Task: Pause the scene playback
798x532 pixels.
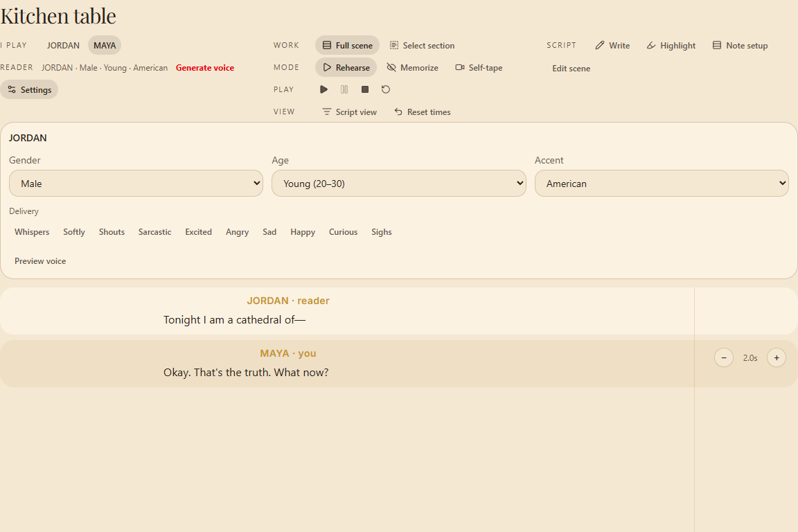Action: 344,89
